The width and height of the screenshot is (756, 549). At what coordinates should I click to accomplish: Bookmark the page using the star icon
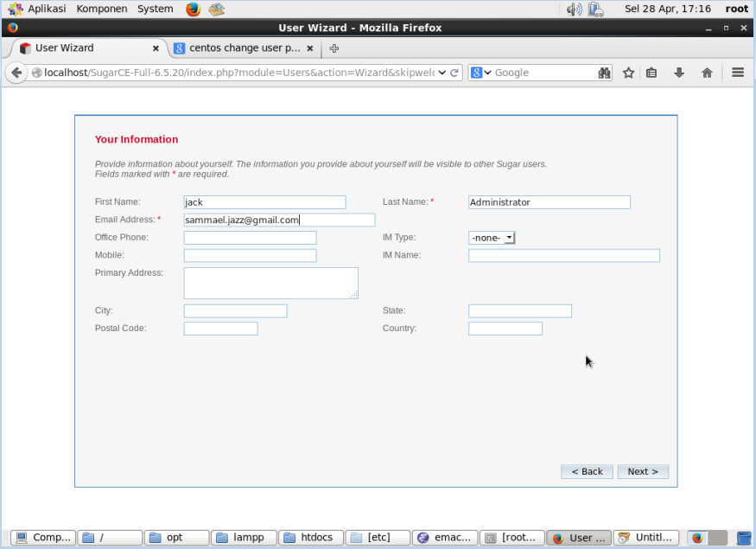click(x=628, y=73)
